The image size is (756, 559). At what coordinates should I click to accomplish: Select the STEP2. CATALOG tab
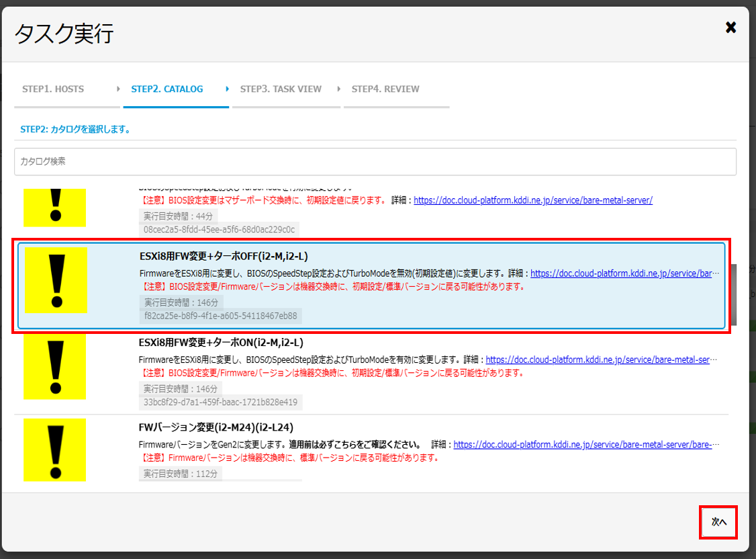coord(167,89)
